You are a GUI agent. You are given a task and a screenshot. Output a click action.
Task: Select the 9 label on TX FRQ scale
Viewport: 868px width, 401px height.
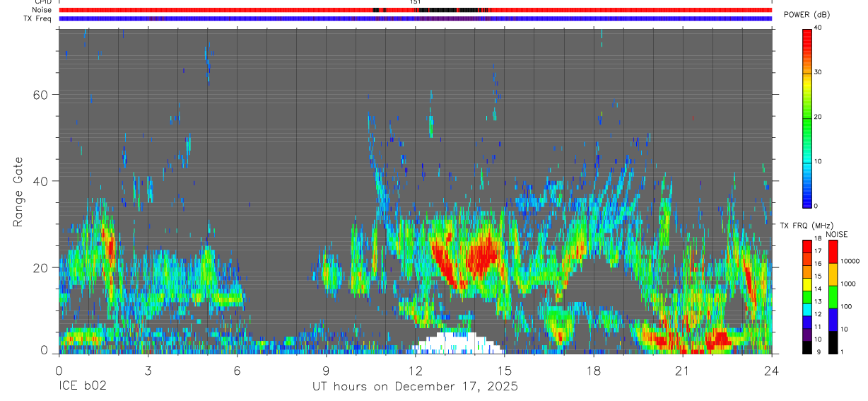pyautogui.click(x=817, y=351)
